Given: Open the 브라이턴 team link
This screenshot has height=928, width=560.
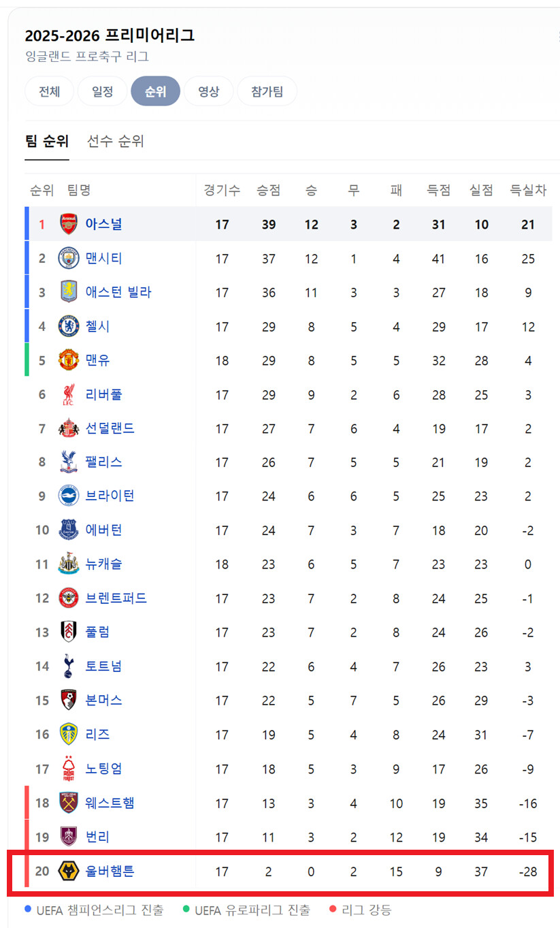Looking at the screenshot, I should point(110,496).
